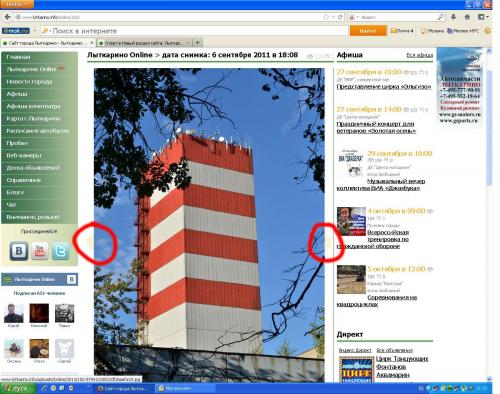Open Расписание автобусов in the sidebar menu
500x394 pixels.
38,131
